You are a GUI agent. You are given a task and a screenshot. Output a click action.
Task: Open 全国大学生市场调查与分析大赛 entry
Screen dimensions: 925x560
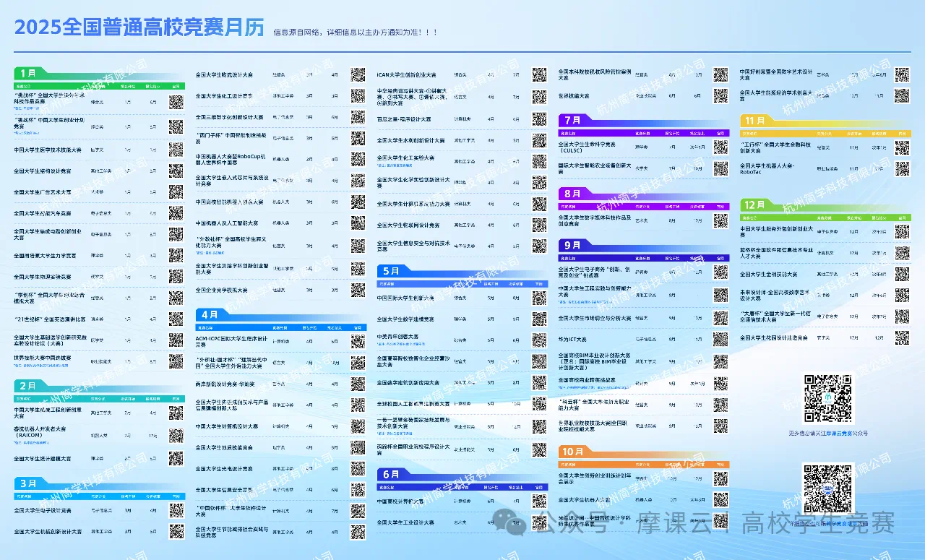pyautogui.click(x=595, y=318)
